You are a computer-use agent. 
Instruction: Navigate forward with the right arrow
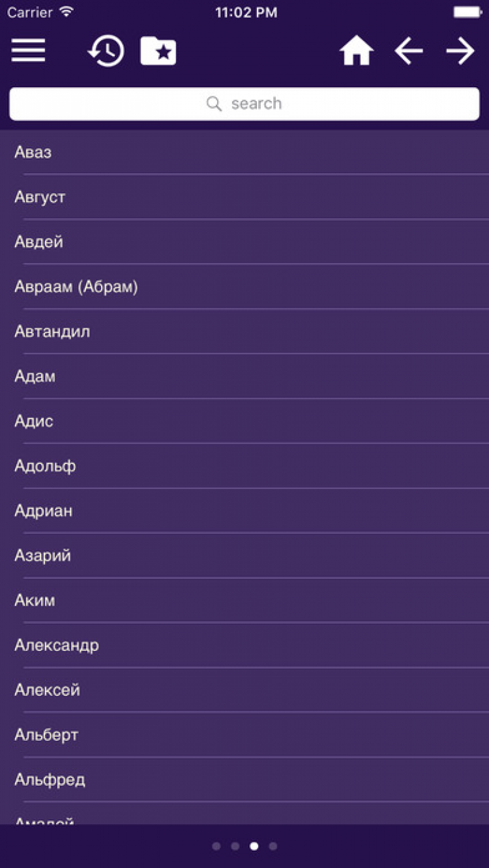pos(460,51)
